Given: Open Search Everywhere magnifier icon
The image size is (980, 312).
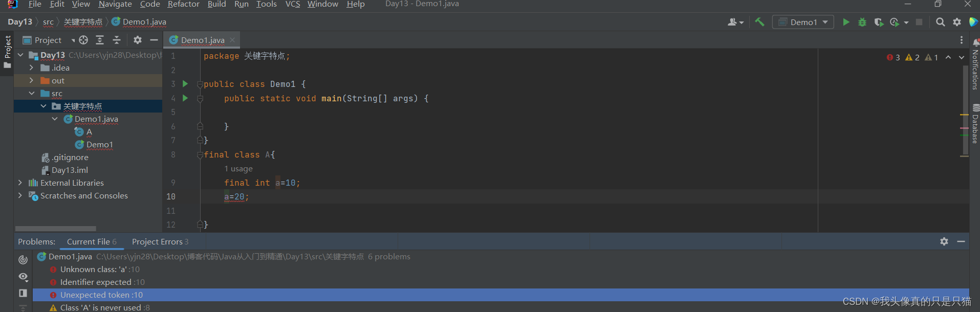Looking at the screenshot, I should [x=940, y=22].
